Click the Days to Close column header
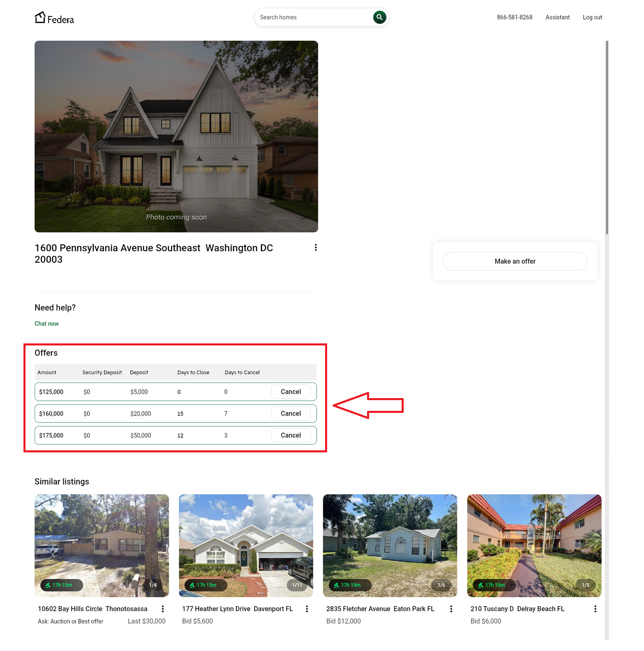This screenshot has width=644, height=651. pyautogui.click(x=193, y=373)
